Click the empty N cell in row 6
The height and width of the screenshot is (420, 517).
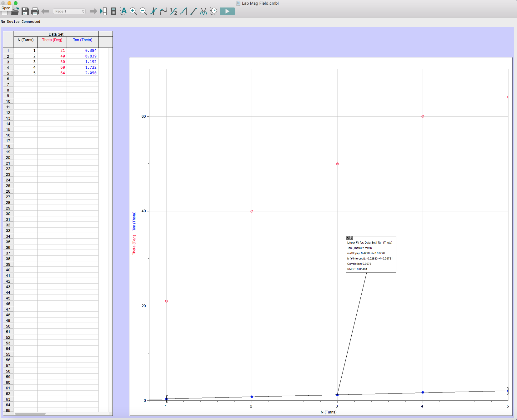(x=26, y=79)
